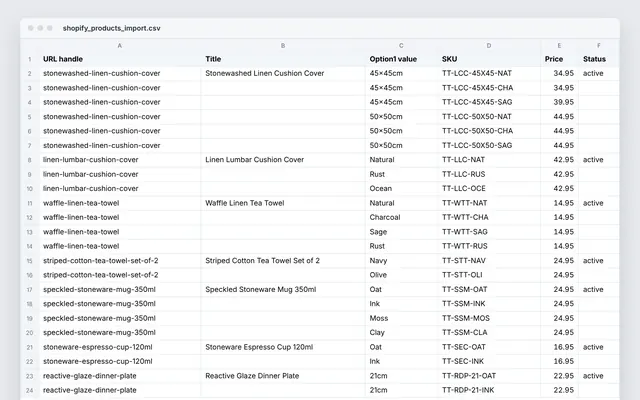This screenshot has width=640, height=400.
Task: Click SKU cell TT-RDP-21-OAT
Action: pyautogui.click(x=489, y=376)
